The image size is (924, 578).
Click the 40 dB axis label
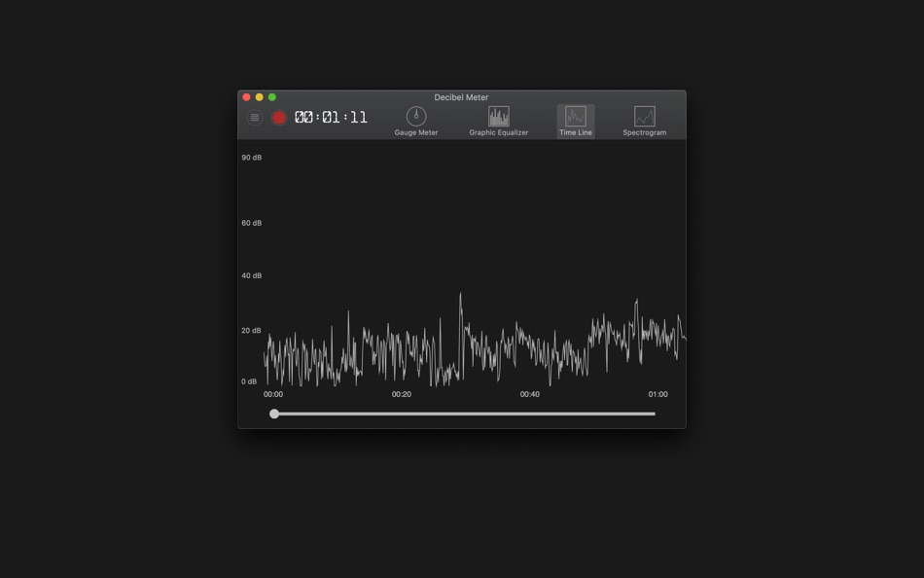tap(252, 275)
